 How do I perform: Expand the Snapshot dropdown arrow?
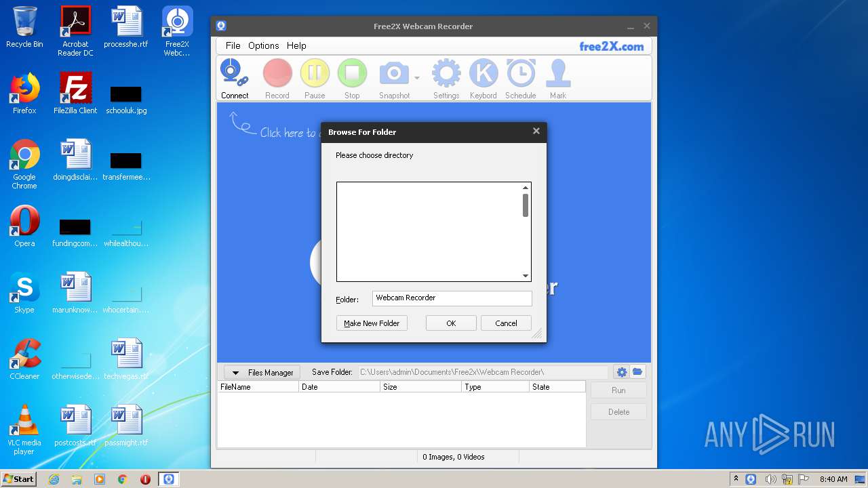click(x=417, y=78)
